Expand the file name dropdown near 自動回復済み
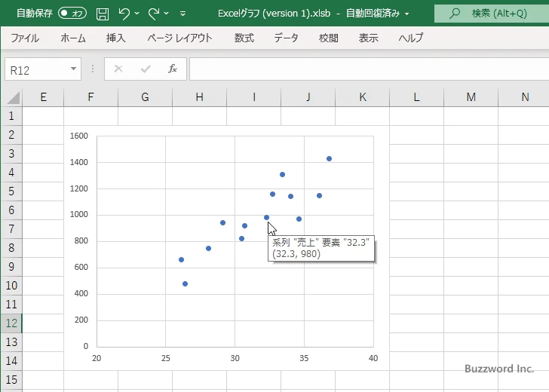 [x=407, y=14]
